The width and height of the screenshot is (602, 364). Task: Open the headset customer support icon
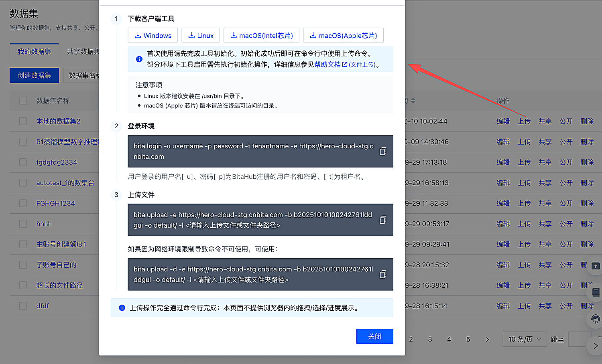tap(596, 319)
